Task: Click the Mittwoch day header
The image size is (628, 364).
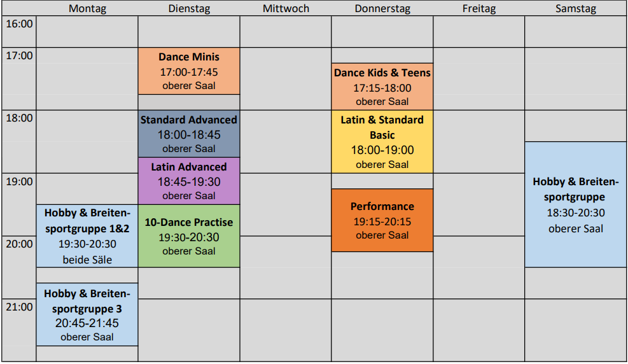Action: click(286, 8)
